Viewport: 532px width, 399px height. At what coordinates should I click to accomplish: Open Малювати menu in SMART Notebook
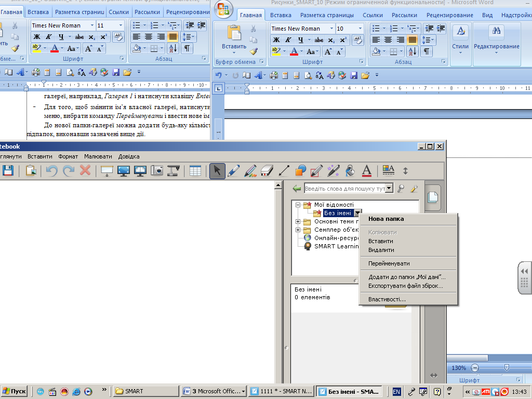(x=98, y=156)
